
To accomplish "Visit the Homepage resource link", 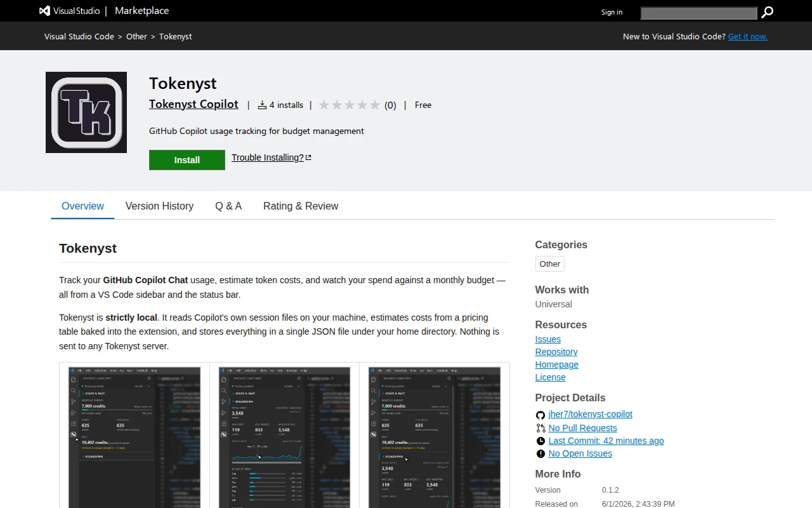I will pos(557,364).
